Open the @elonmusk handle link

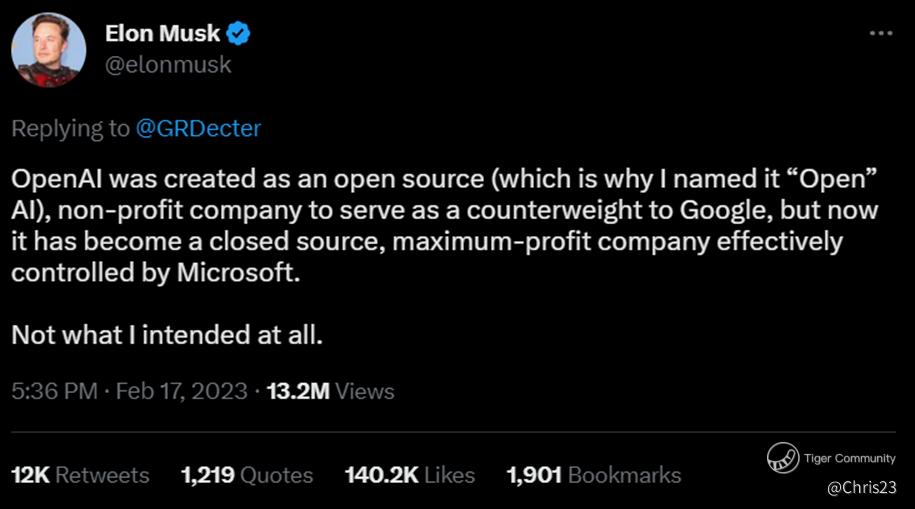[x=168, y=65]
